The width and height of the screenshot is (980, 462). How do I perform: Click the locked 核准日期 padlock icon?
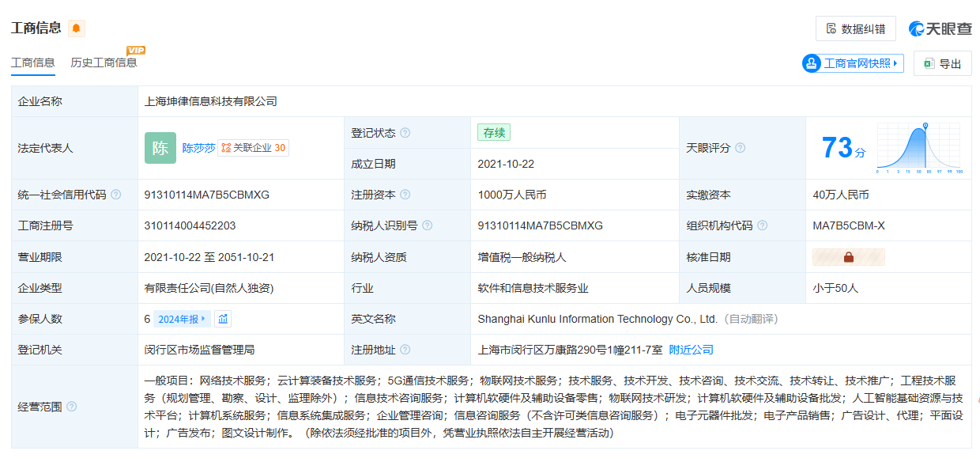tap(848, 257)
